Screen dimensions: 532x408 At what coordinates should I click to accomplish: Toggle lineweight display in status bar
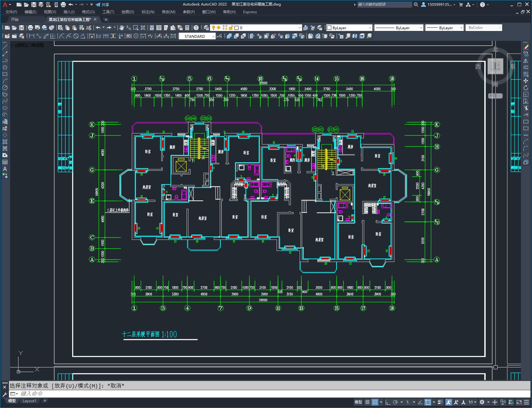tap(441, 402)
